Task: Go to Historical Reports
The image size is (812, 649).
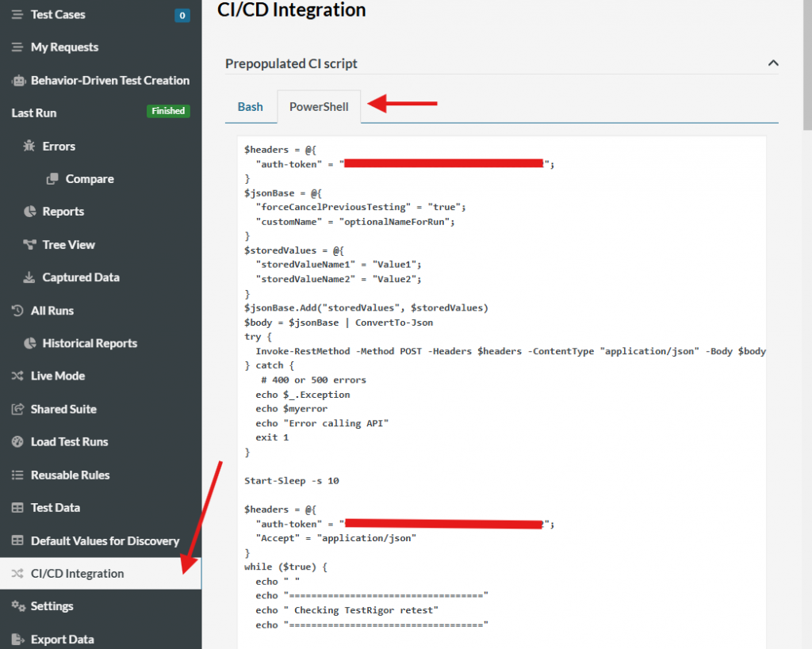Action: 89,343
